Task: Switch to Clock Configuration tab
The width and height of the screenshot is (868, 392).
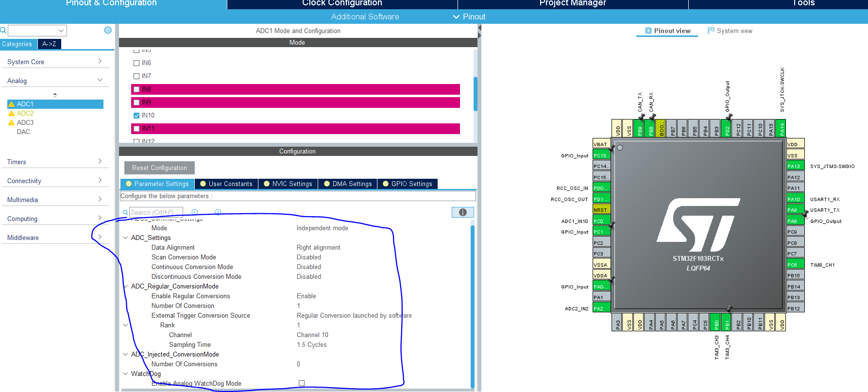Action: pyautogui.click(x=342, y=3)
